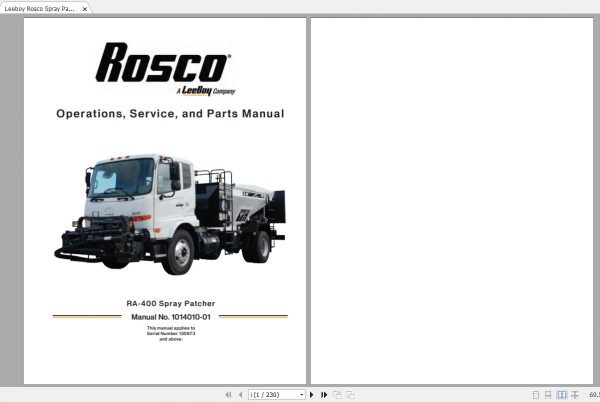The image size is (600, 402).
Task: Select the Leeboy Rosco Spray Pa... tab
Action: tap(39, 8)
